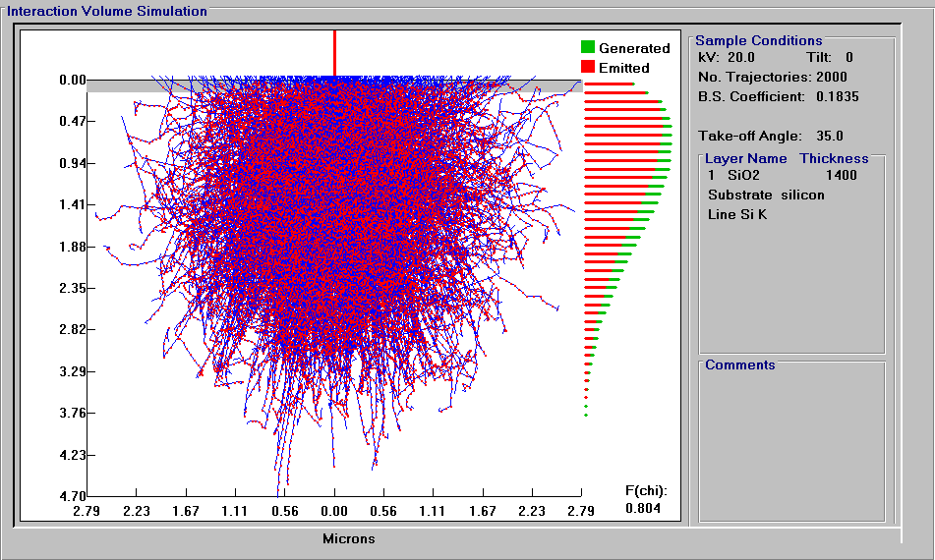Click the red Emitted legend swatch
Screen dimensions: 935x560
pos(587,67)
